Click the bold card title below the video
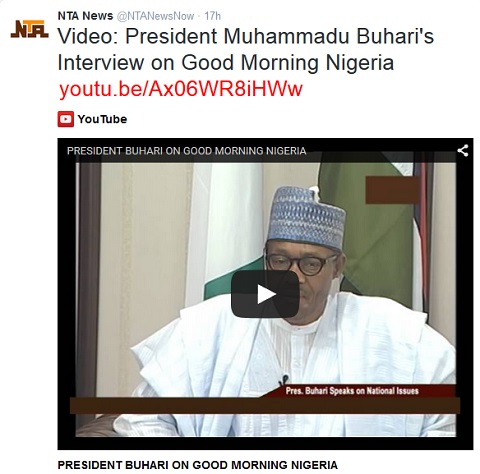This screenshot has width=480, height=474. (x=197, y=465)
